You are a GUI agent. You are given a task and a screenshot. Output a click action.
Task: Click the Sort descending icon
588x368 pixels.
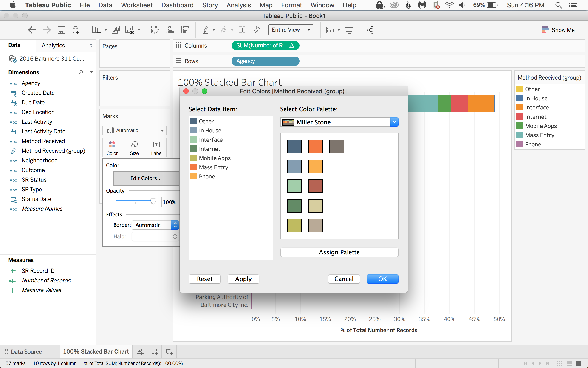tap(185, 30)
